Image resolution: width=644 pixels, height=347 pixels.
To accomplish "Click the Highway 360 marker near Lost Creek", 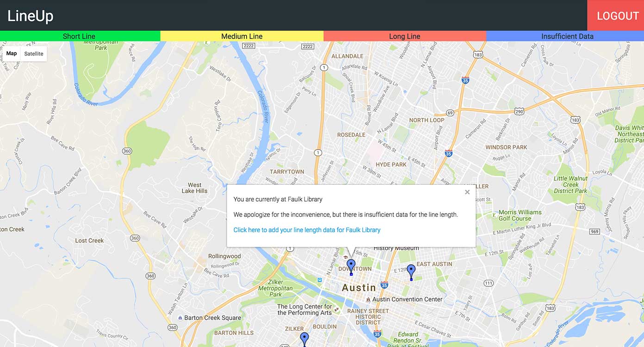I will (x=135, y=238).
